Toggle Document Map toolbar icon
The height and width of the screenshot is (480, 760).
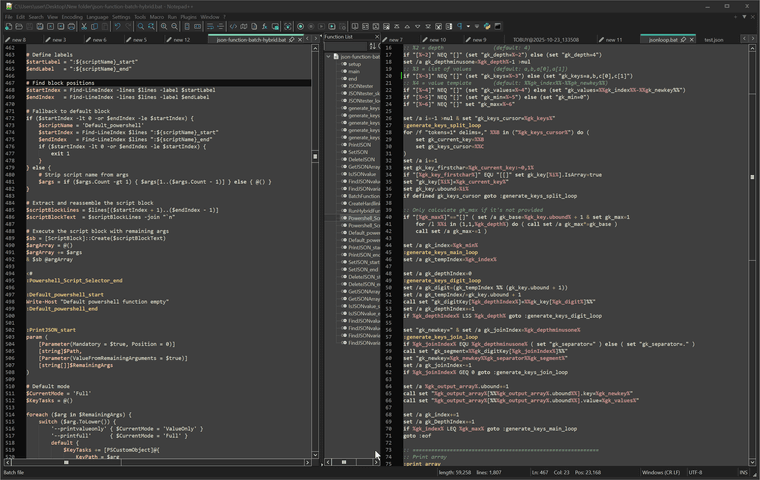tap(244, 27)
